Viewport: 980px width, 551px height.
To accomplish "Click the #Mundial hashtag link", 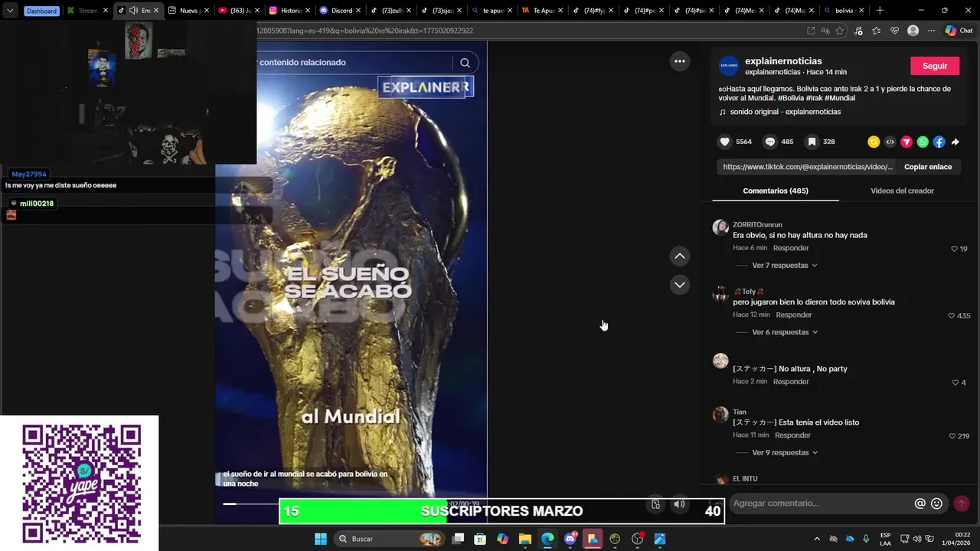I will point(840,98).
